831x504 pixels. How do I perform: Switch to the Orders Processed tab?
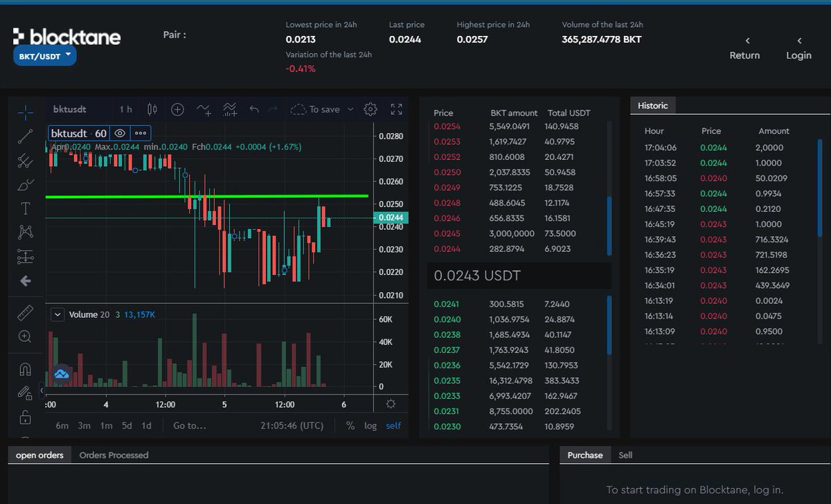[115, 455]
